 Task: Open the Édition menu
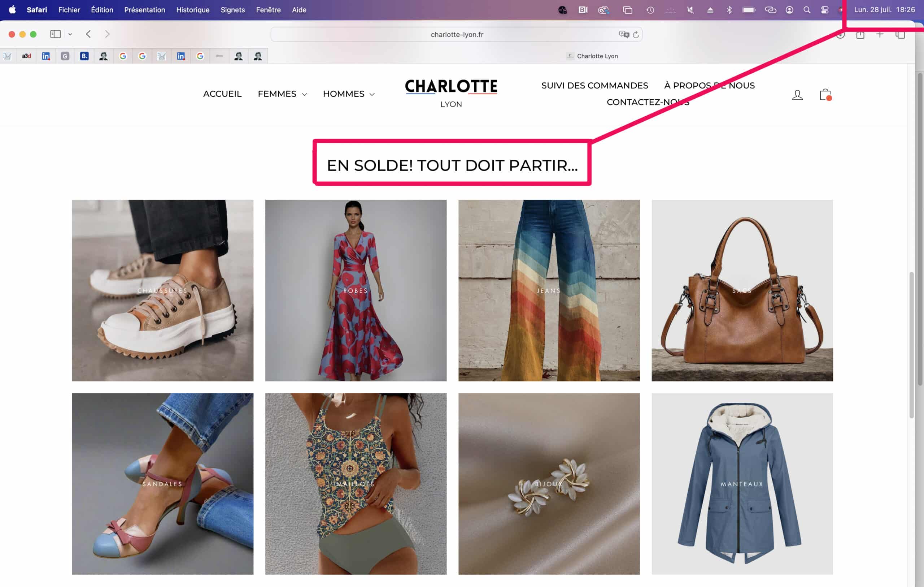tap(102, 10)
